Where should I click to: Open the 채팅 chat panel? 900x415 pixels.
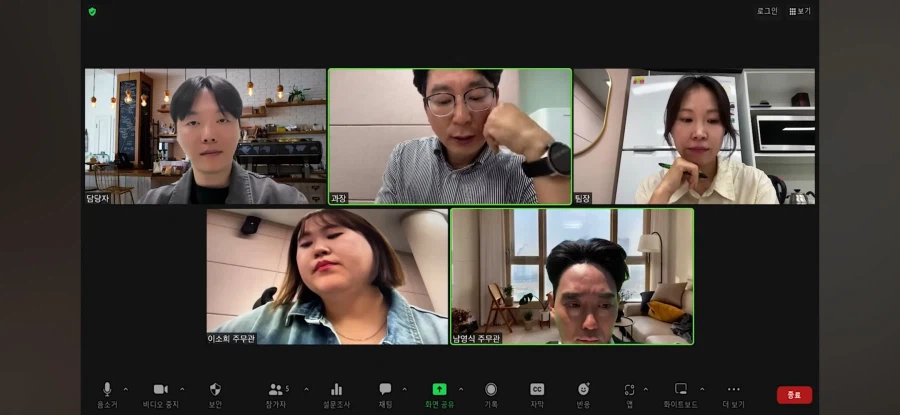click(385, 395)
